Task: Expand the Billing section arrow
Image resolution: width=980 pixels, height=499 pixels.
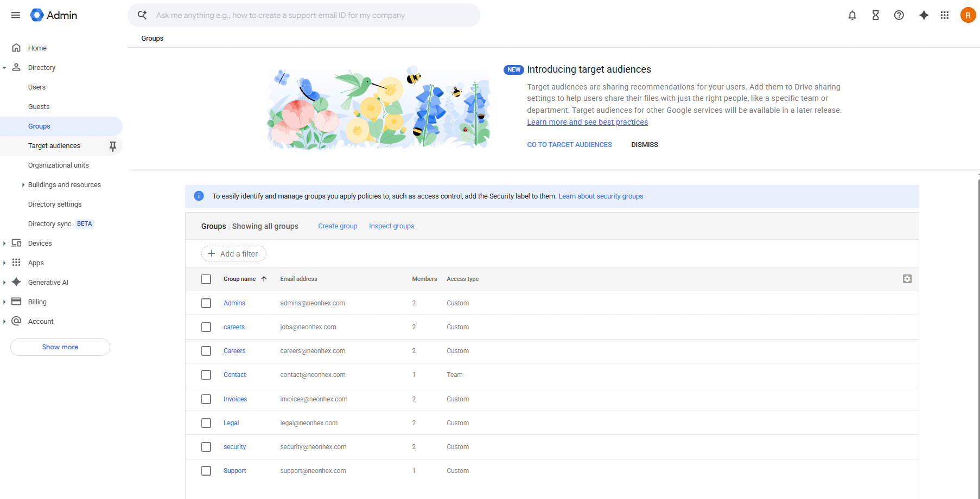Action: (x=4, y=302)
